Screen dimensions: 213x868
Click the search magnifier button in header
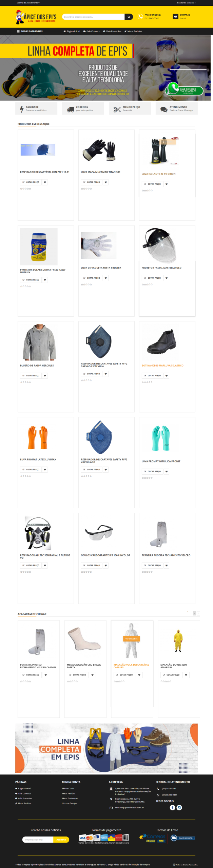pos(129,17)
